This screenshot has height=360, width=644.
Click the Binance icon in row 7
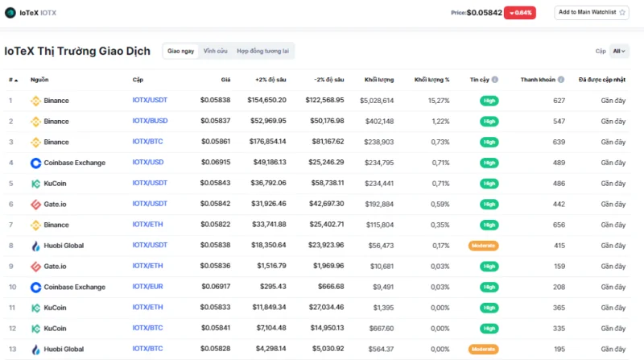[35, 225]
